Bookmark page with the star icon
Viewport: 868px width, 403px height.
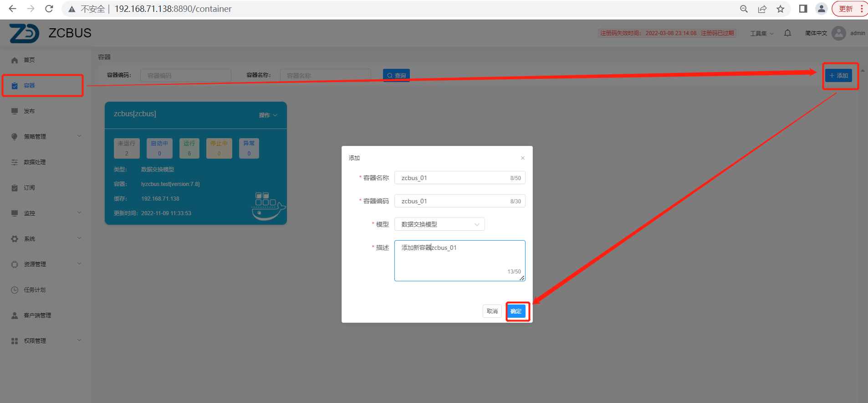pyautogui.click(x=781, y=9)
